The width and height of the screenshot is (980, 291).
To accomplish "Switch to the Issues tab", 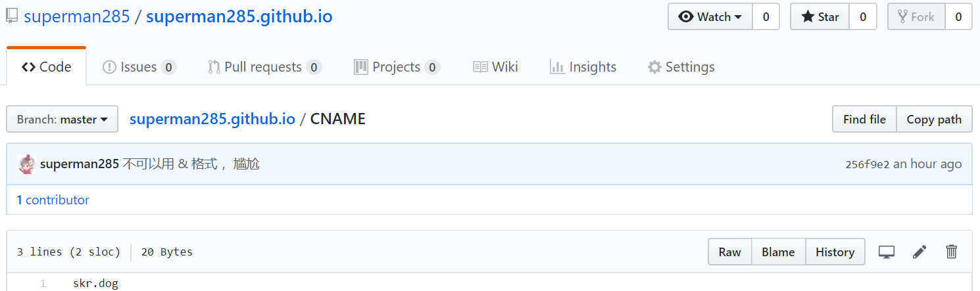I will coord(139,67).
